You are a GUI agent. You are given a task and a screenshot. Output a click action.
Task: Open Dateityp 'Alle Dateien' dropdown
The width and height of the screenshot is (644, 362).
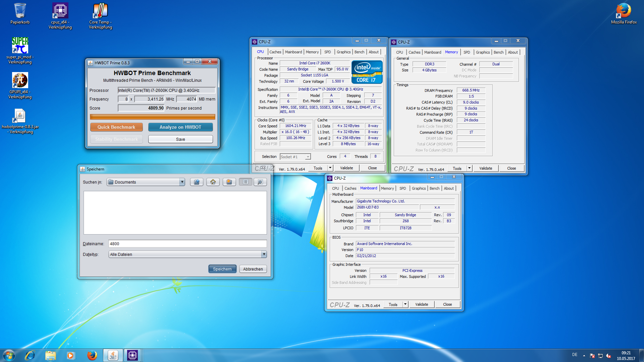coord(264,254)
